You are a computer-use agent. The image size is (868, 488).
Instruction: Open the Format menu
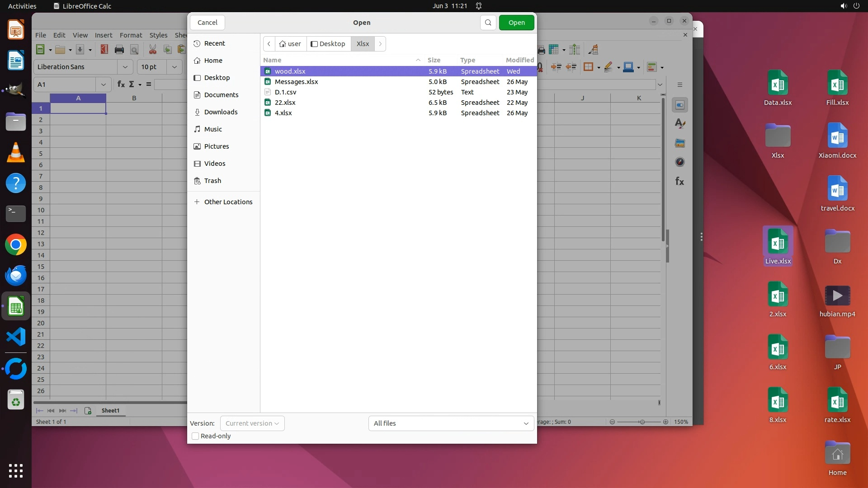pyautogui.click(x=131, y=35)
